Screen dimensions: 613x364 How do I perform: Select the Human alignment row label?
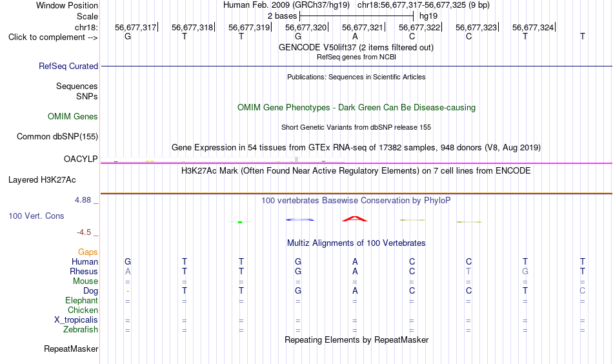tap(85, 261)
